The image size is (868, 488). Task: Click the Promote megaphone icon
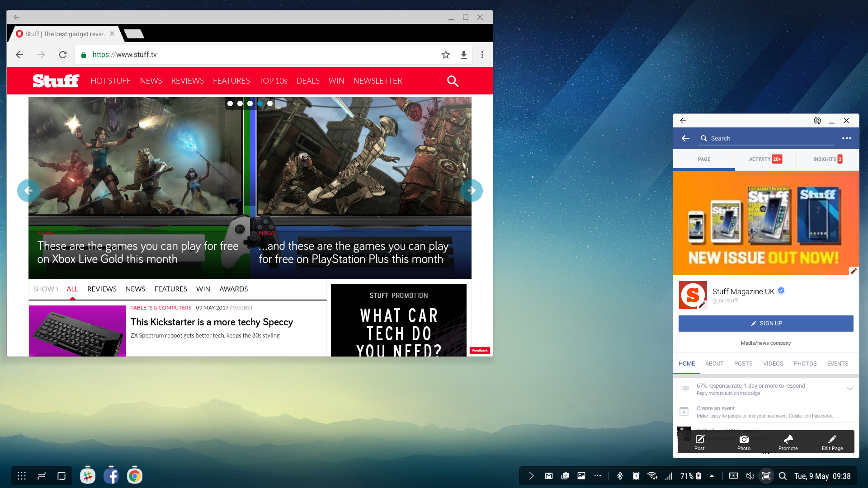click(788, 442)
